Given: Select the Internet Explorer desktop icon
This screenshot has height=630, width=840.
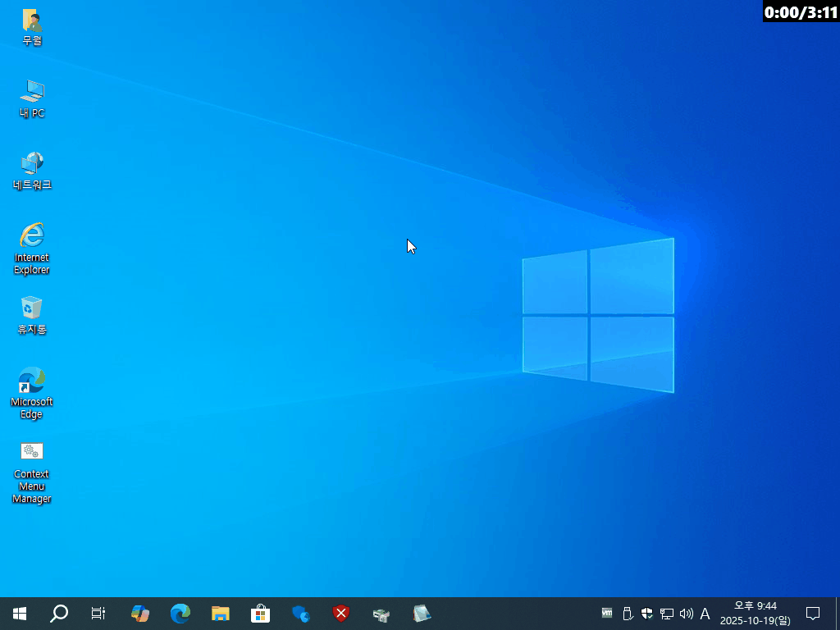Looking at the screenshot, I should [32, 249].
